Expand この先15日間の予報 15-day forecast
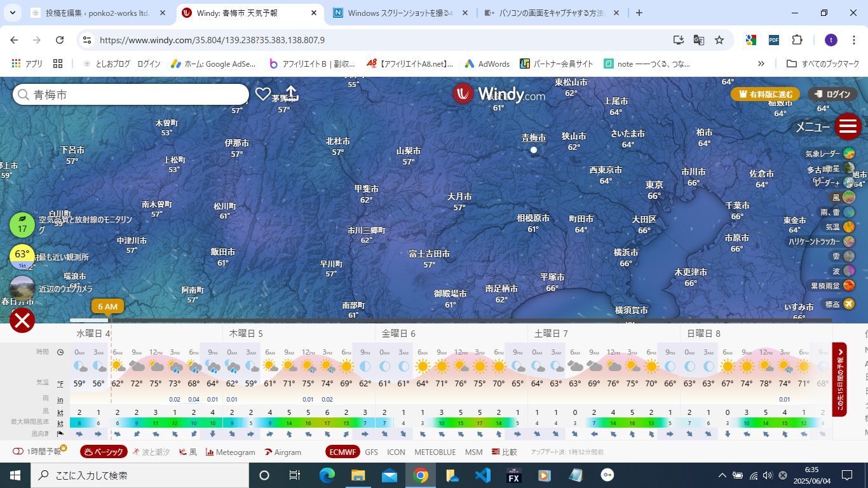 click(x=840, y=379)
